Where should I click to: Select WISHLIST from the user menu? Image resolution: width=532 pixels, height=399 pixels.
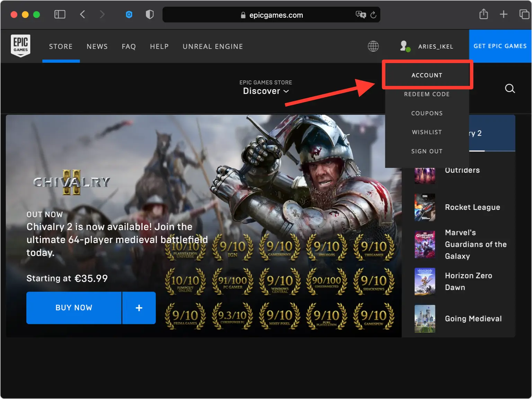pos(427,132)
